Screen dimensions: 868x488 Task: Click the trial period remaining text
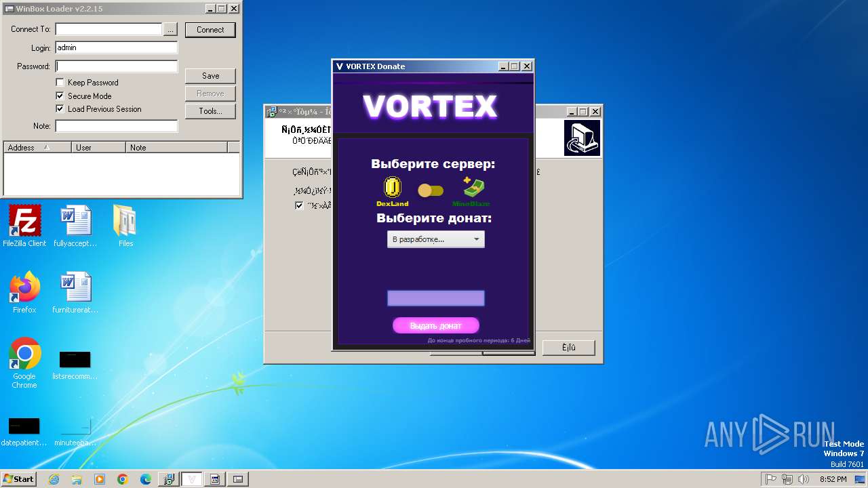pyautogui.click(x=479, y=340)
